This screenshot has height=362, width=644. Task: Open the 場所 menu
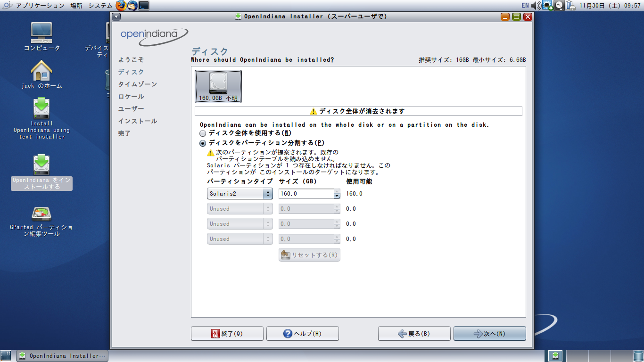(76, 6)
